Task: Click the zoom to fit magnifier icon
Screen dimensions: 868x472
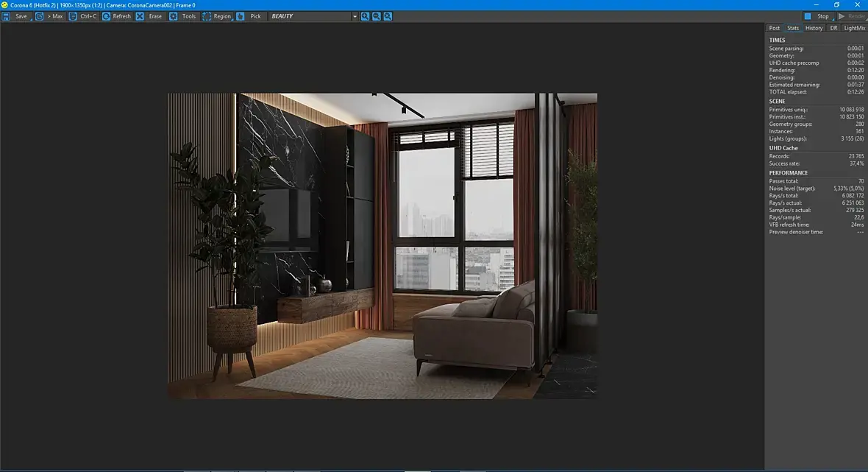Action: point(388,17)
